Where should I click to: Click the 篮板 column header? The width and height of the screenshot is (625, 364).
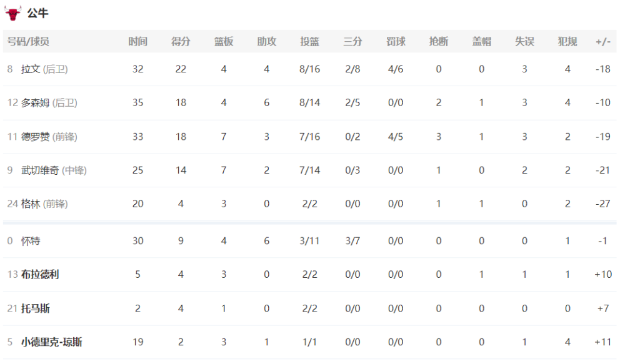point(224,41)
